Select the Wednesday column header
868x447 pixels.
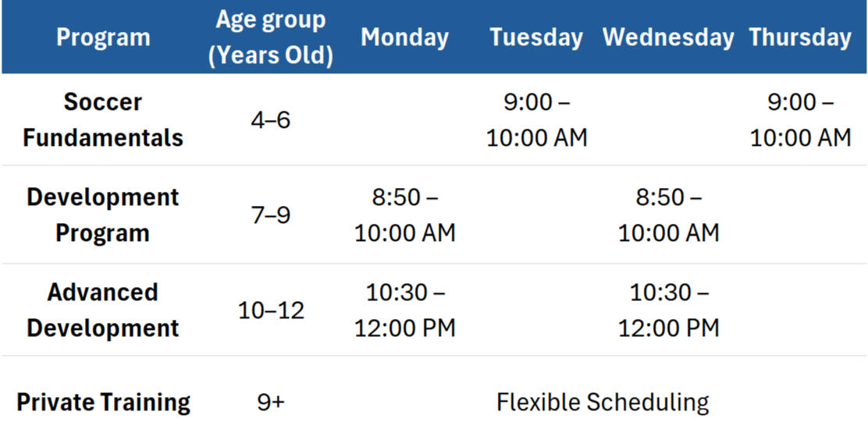668,37
